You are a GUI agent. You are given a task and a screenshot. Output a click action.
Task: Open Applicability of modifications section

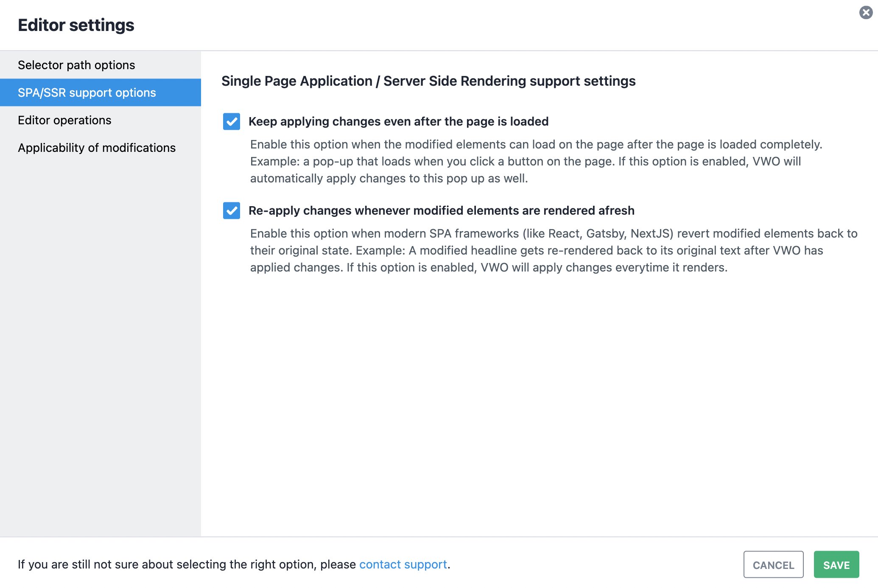coord(96,148)
